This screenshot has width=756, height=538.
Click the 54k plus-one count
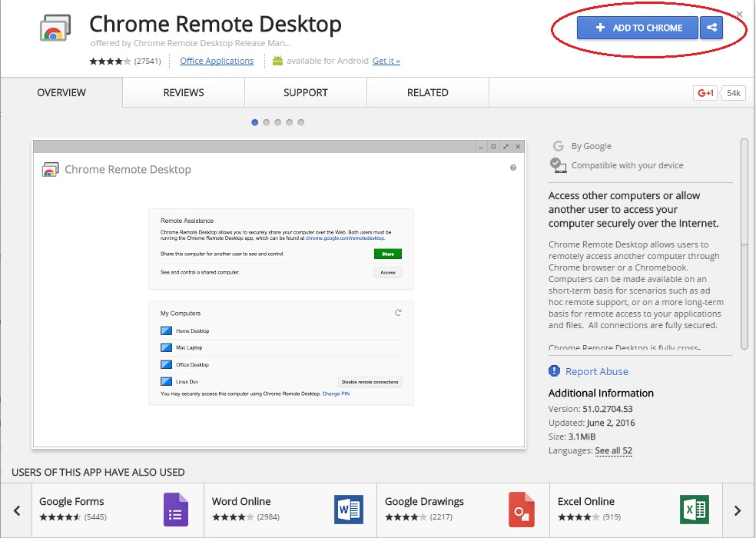pyautogui.click(x=734, y=93)
